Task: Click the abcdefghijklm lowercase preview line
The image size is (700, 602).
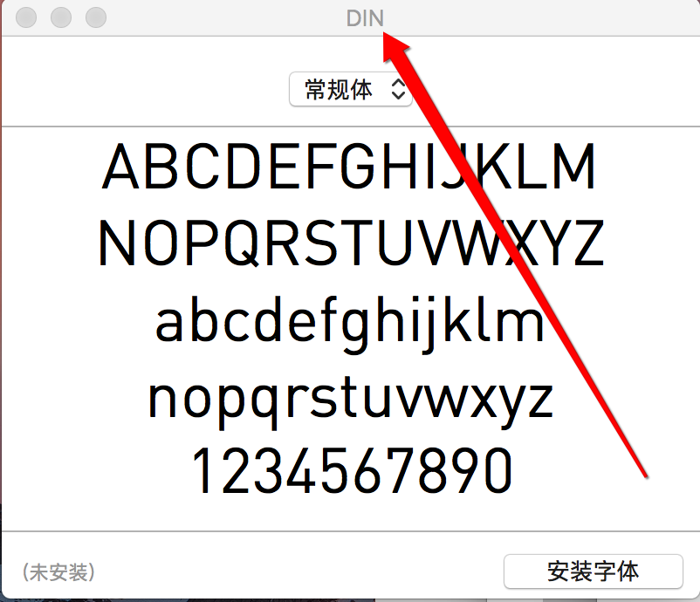Action: click(350, 321)
